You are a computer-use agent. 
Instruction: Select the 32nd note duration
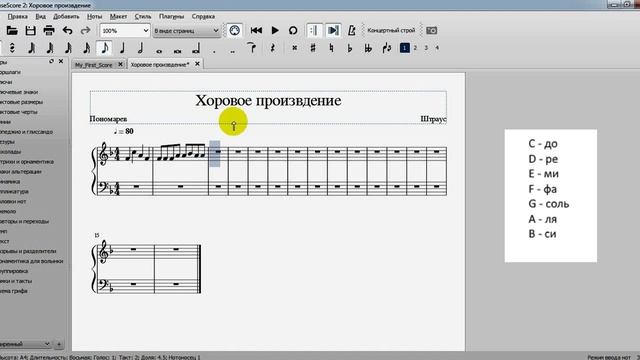pos(68,48)
